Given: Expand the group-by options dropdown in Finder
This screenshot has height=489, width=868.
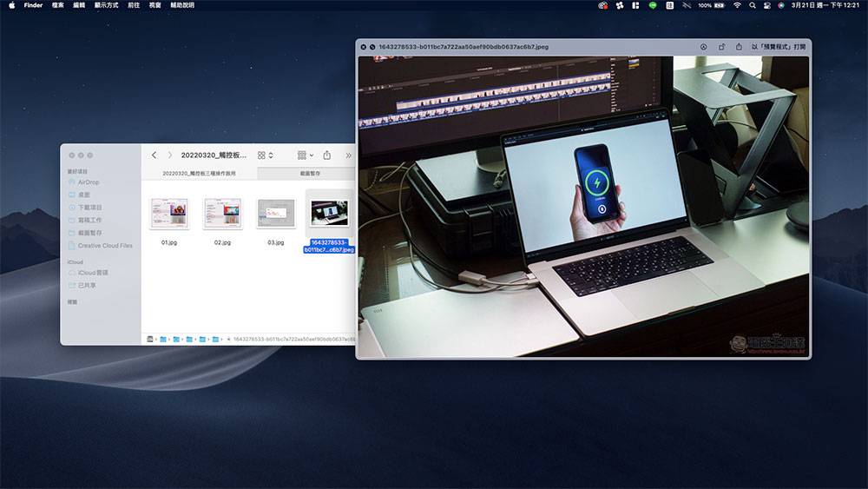Looking at the screenshot, I should pyautogui.click(x=305, y=155).
